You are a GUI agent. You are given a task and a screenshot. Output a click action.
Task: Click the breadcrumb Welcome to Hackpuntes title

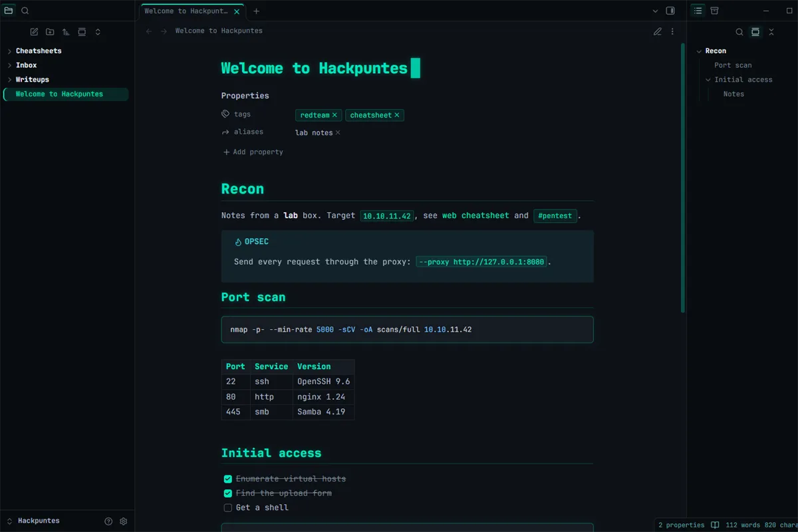[x=219, y=31]
